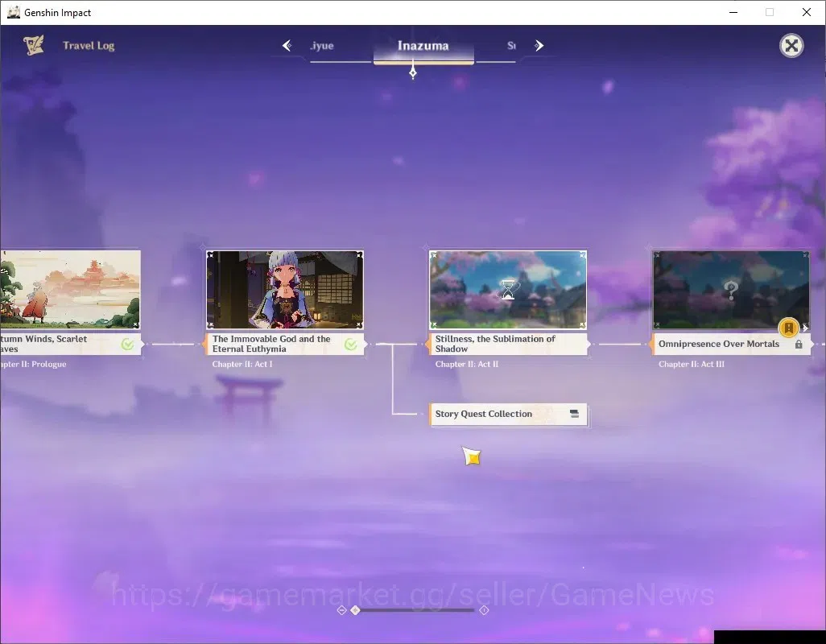This screenshot has height=644, width=826.
Task: Click the Travel Log title text
Action: click(89, 46)
